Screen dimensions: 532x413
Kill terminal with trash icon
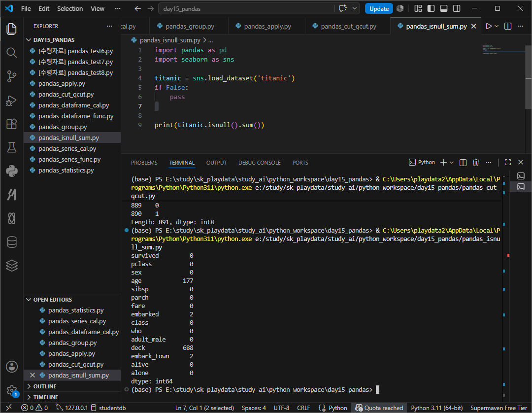tap(476, 163)
